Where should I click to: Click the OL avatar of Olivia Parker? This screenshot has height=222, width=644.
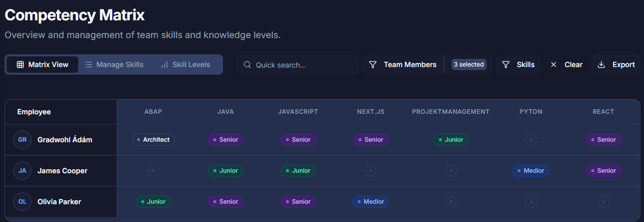[22, 202]
